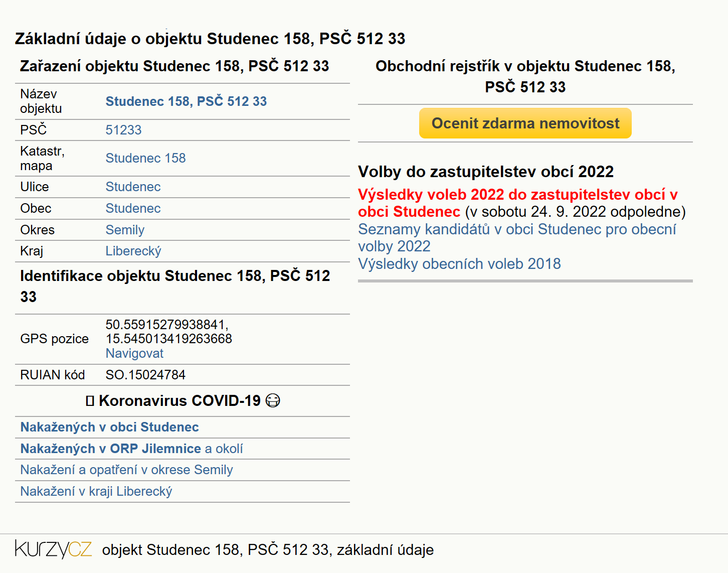Open the Studenec 158 cadastre map link

[145, 158]
